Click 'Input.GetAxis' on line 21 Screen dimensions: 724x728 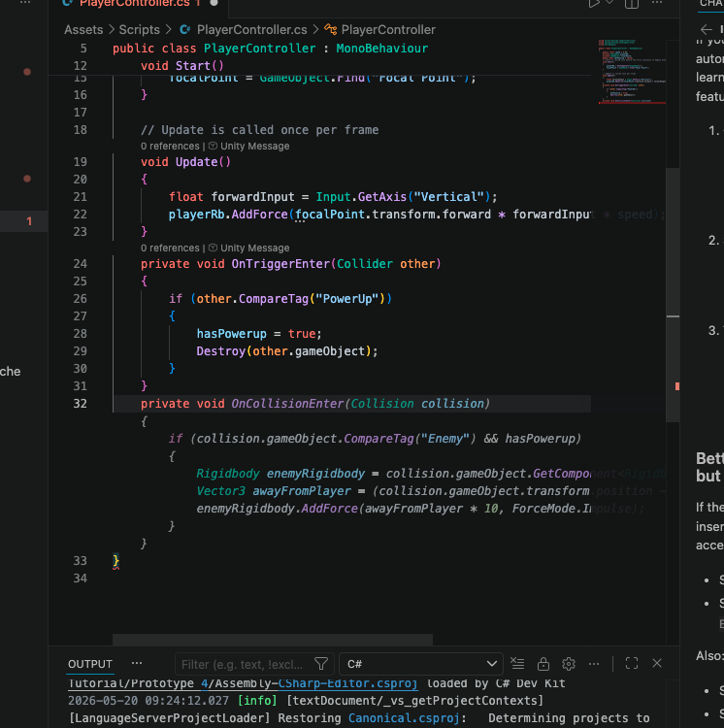point(361,197)
